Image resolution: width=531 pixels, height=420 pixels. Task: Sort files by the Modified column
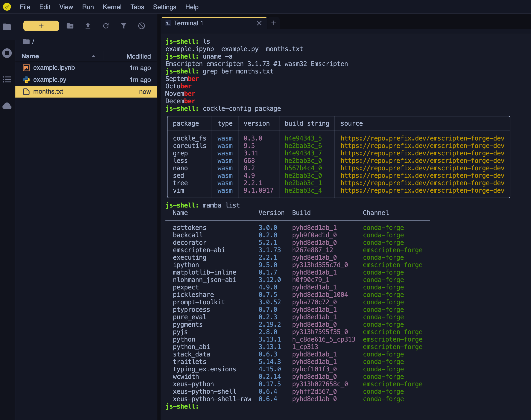pos(139,56)
